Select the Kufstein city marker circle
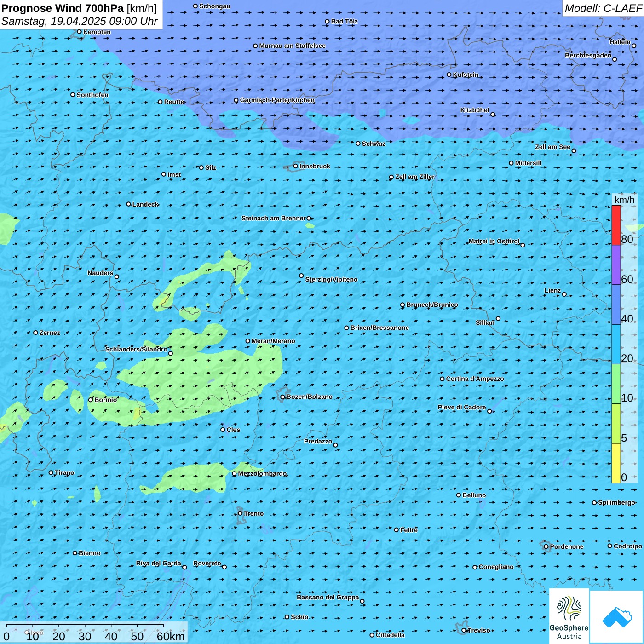Viewport: 644px width, 644px height. 449,75
